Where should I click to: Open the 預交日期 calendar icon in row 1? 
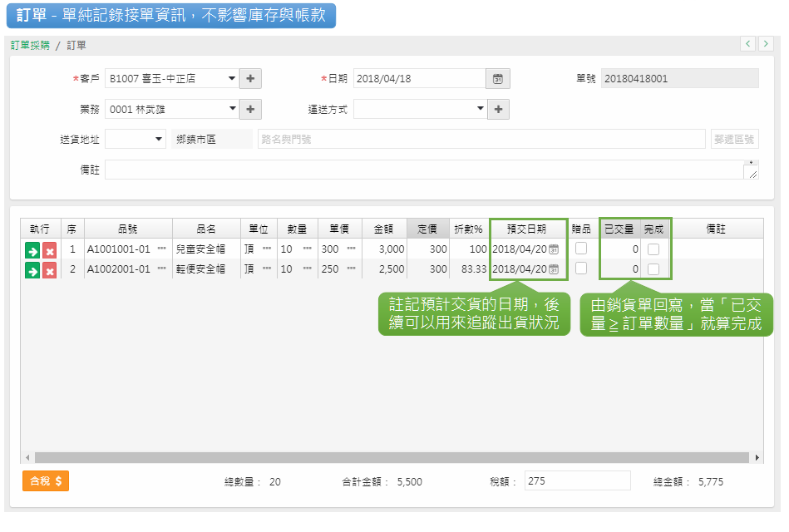coord(554,249)
